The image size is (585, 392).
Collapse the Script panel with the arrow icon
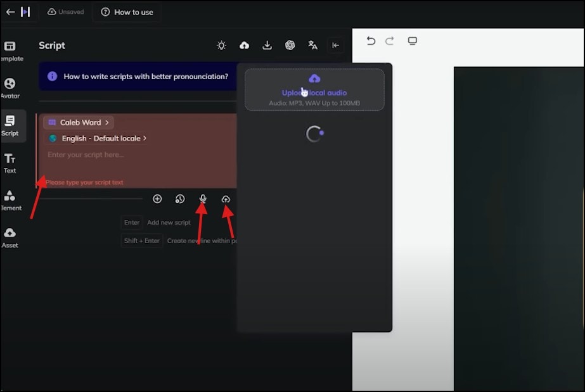click(335, 45)
